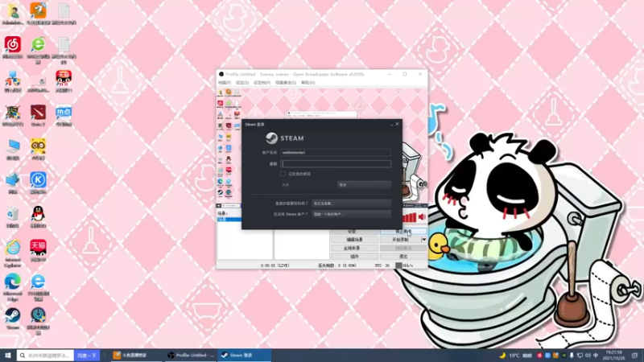
Task: Open the 档案(F) menu in OBS
Action: [x=225, y=83]
